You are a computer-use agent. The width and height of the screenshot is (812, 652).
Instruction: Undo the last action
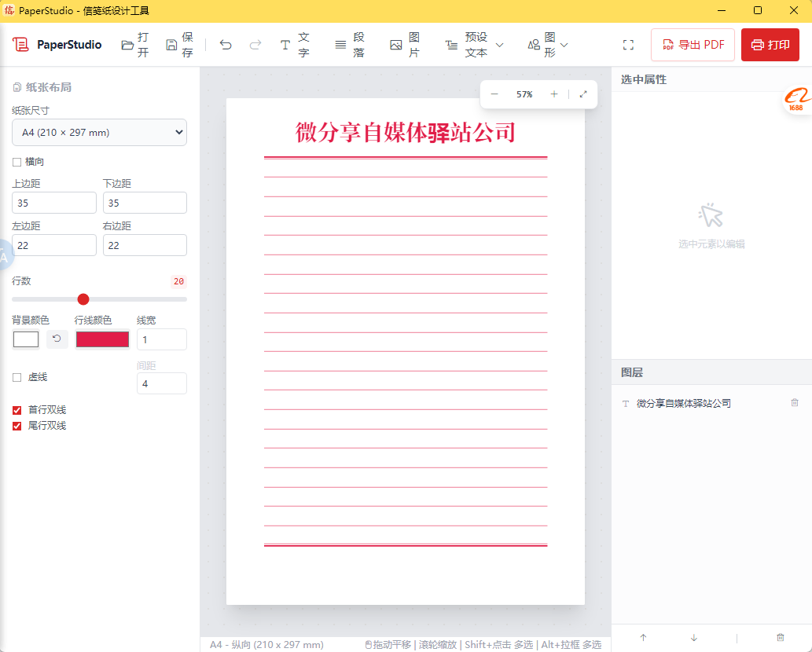226,45
